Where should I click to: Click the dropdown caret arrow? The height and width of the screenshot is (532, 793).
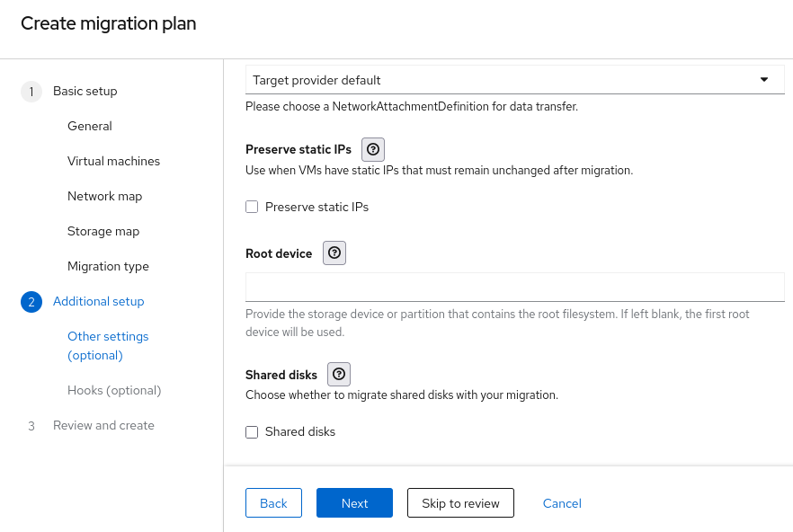(x=764, y=80)
